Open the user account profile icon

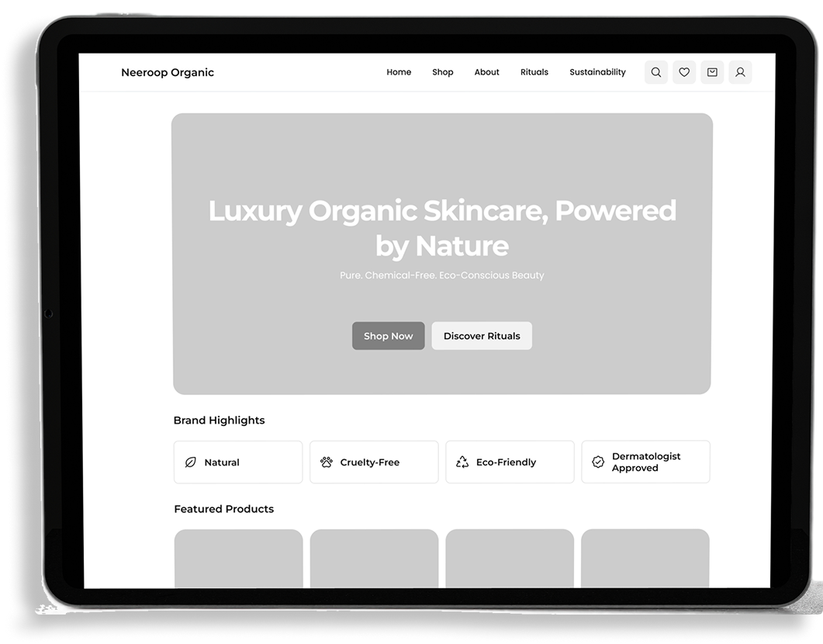click(x=740, y=72)
